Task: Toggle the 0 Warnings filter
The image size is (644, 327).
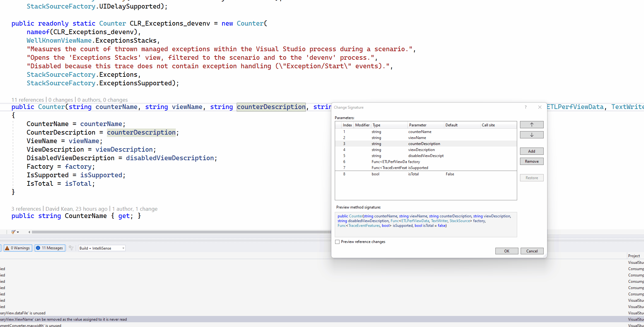Action: click(x=17, y=248)
